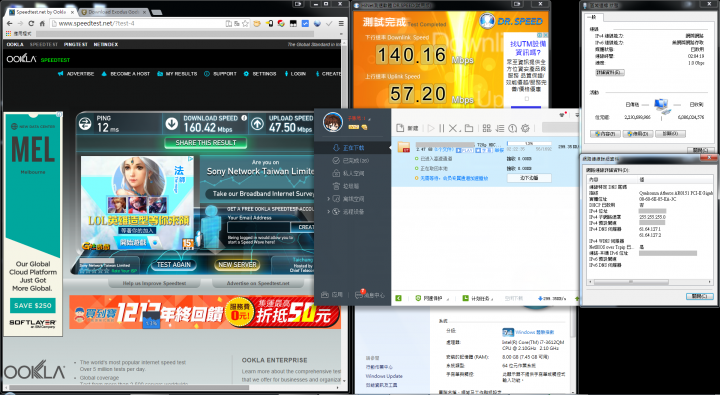Click pause download icon in toolbar
This screenshot has width=720, height=395.
[442, 128]
